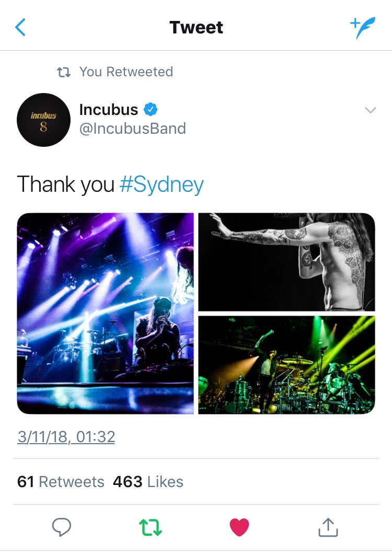The width and height of the screenshot is (392, 555).
Task: Select the Incubus display name
Action: pyautogui.click(x=108, y=110)
